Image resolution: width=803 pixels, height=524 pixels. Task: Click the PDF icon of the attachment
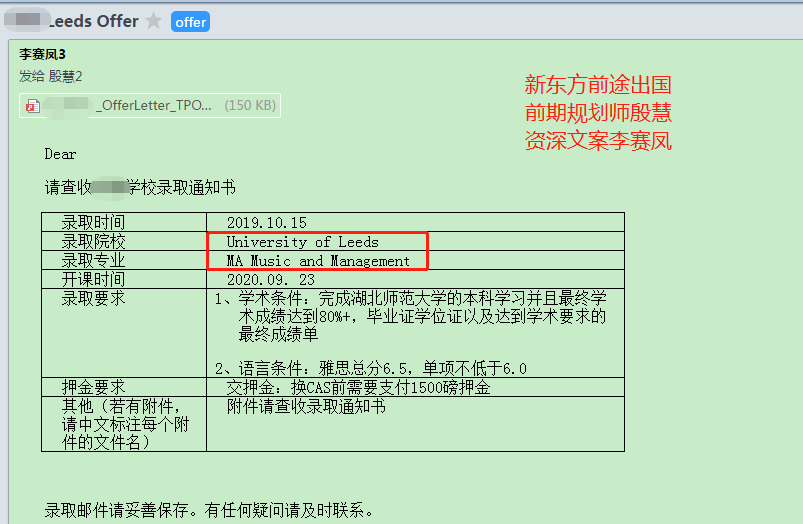tap(33, 106)
